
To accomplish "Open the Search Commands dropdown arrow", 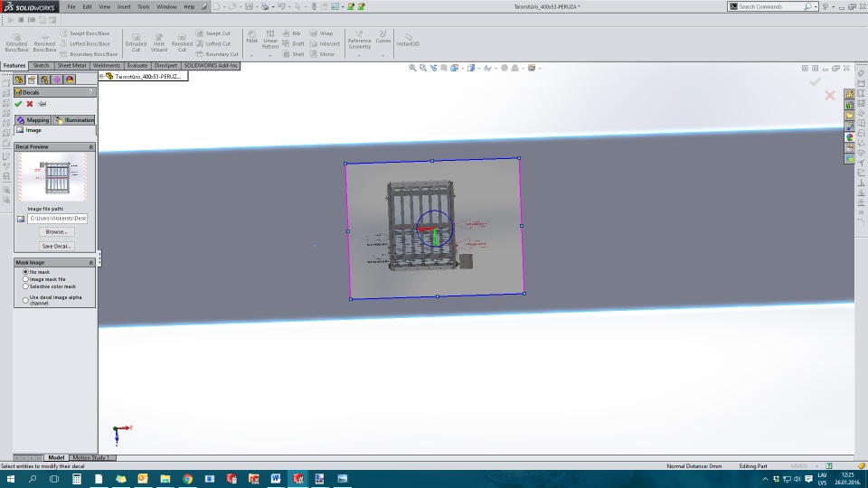I will pyautogui.click(x=816, y=6).
